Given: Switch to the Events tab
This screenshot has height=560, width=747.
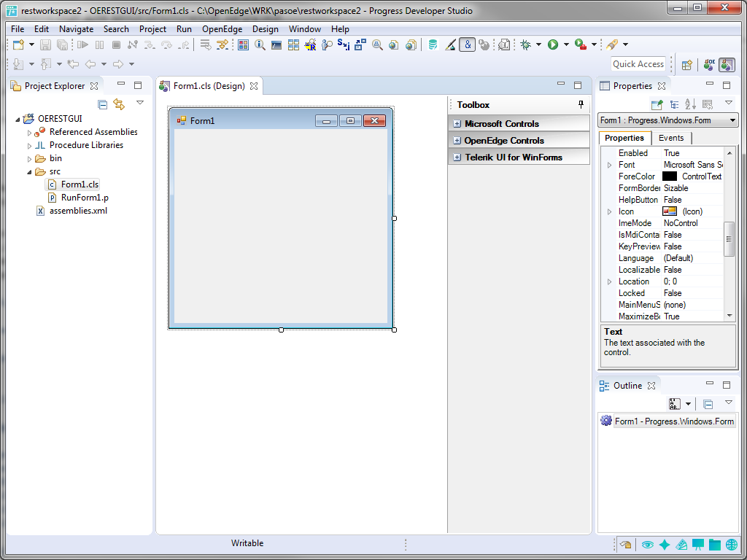Looking at the screenshot, I should [671, 138].
